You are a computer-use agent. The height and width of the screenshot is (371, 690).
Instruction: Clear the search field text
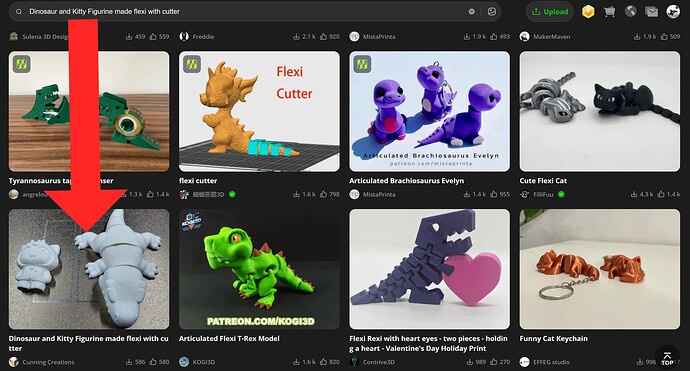(471, 12)
